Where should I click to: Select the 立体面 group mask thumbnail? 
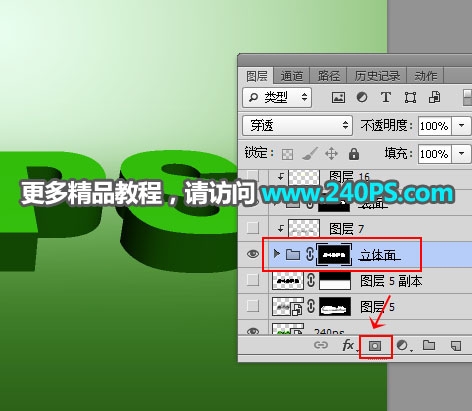coord(334,255)
